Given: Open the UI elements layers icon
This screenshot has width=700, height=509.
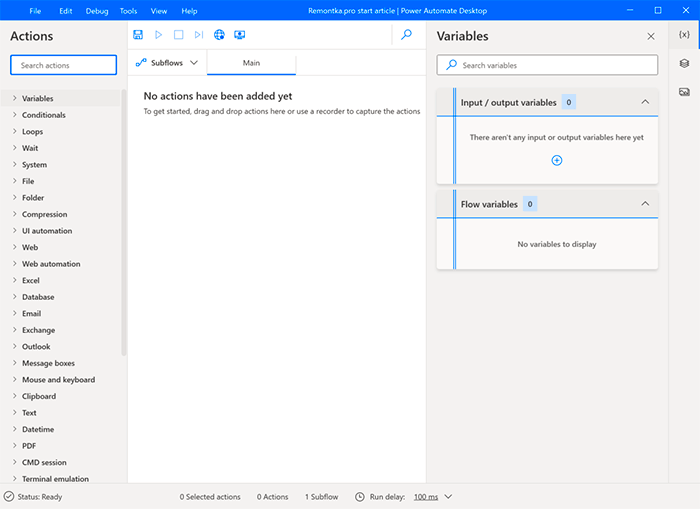Looking at the screenshot, I should coord(684,63).
